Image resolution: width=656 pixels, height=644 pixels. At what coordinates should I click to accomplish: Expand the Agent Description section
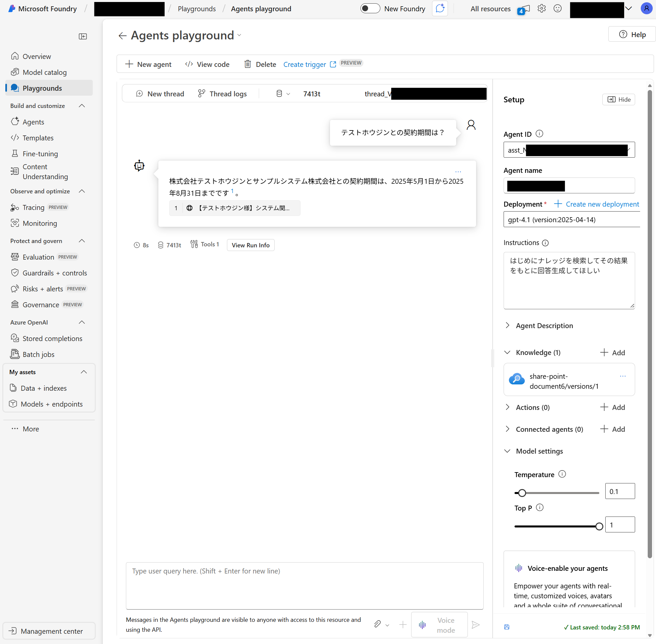507,325
